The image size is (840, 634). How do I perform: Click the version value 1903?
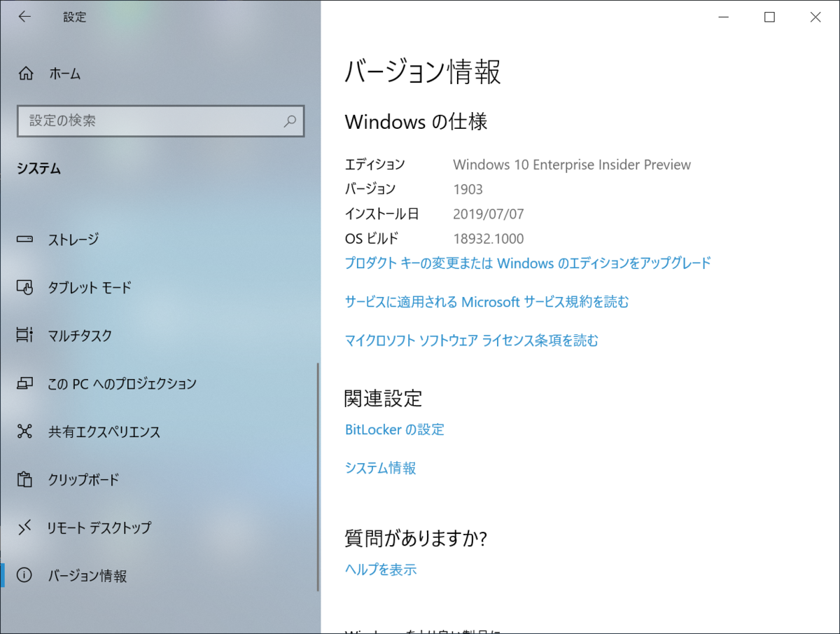(x=468, y=189)
